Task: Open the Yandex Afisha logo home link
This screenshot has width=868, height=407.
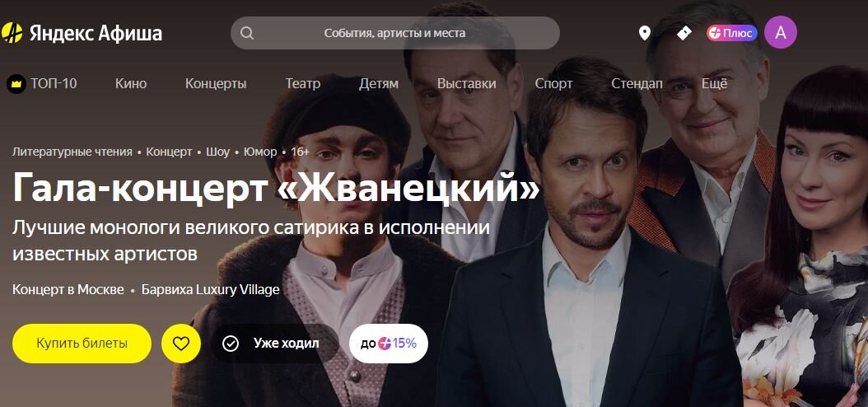Action: [82, 33]
